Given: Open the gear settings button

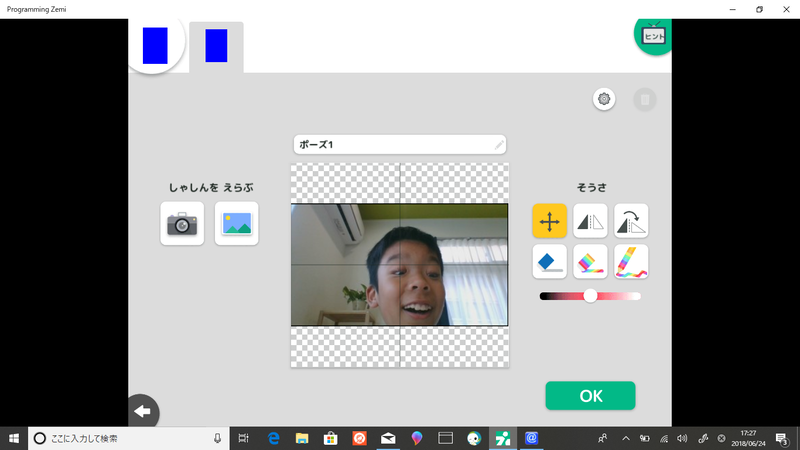Looking at the screenshot, I should pyautogui.click(x=604, y=99).
